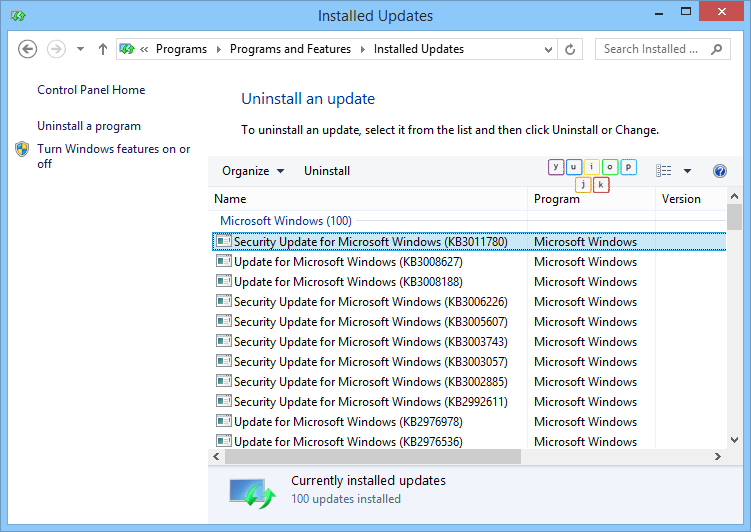
Task: Select Update for Microsoft Windows (KB2976978)
Action: coord(469,422)
